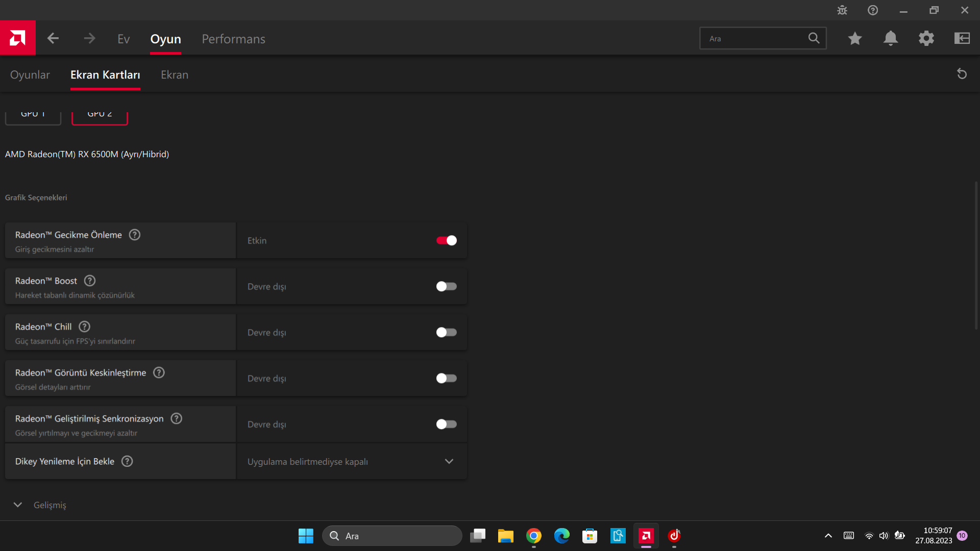Viewport: 980px width, 551px height.
Task: Open settings gear icon
Action: 926,38
